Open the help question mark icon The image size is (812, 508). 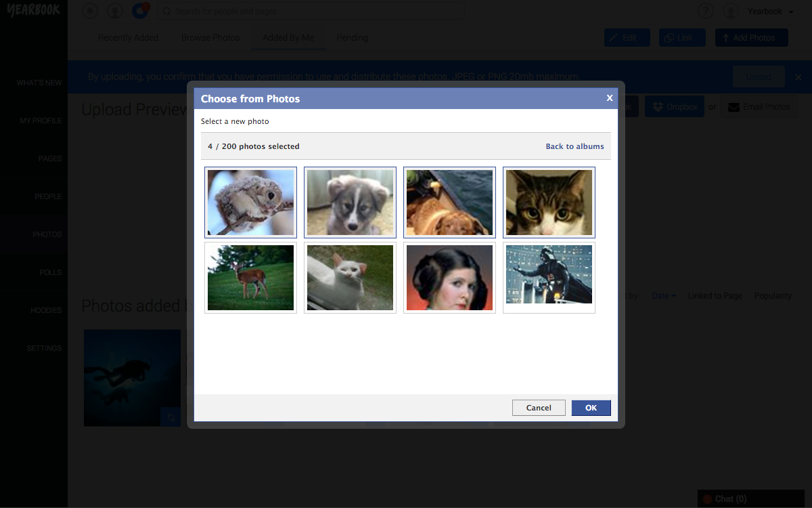click(706, 11)
